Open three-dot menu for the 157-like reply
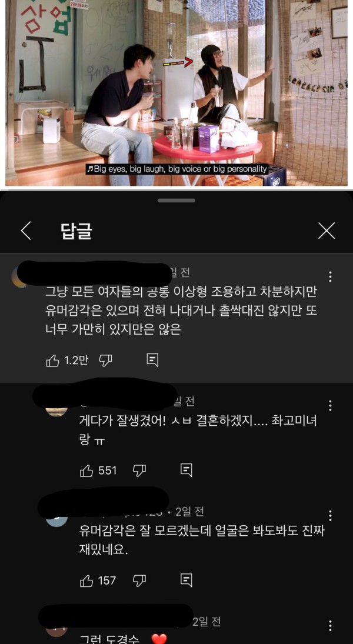Screen dimensions: 353x644 pos(331,516)
